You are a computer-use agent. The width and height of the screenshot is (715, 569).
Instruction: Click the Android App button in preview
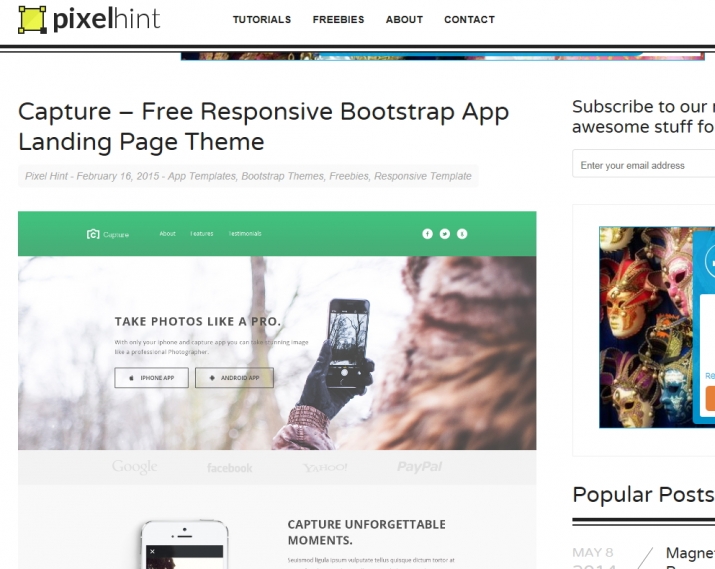pyautogui.click(x=234, y=378)
